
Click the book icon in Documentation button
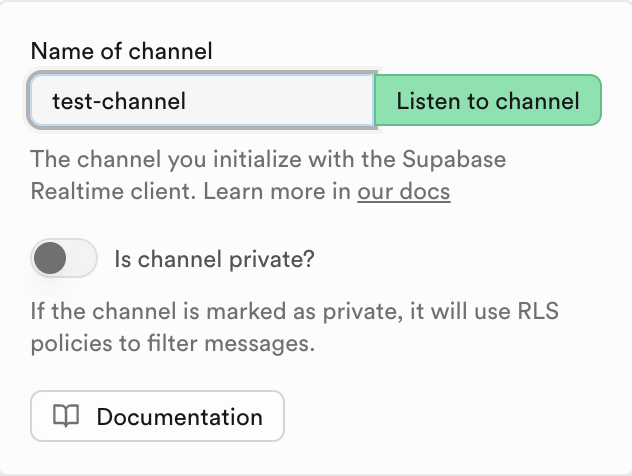coord(66,417)
